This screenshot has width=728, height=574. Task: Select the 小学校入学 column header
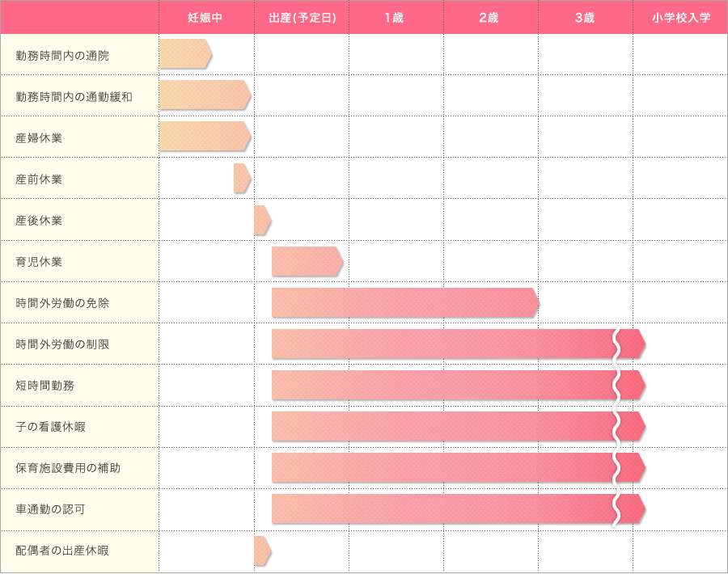[x=681, y=18]
